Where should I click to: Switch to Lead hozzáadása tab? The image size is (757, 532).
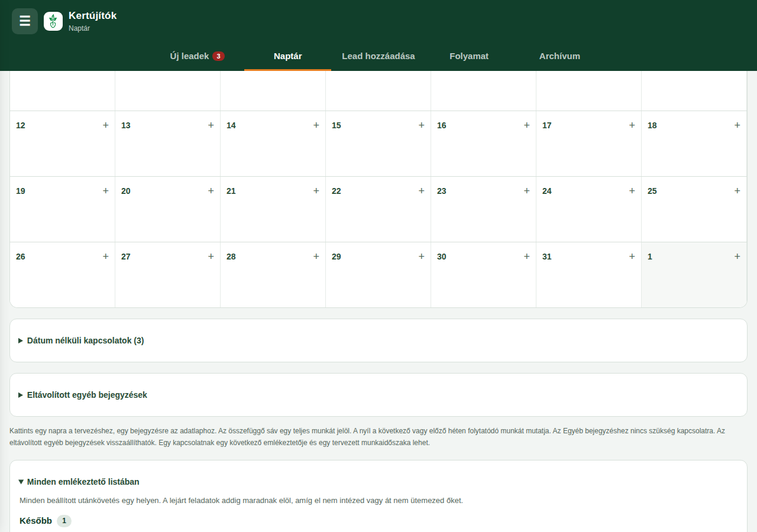pos(378,56)
